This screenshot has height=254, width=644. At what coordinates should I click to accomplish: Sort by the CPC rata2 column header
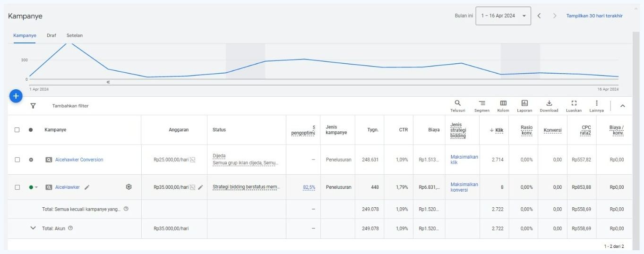point(585,130)
